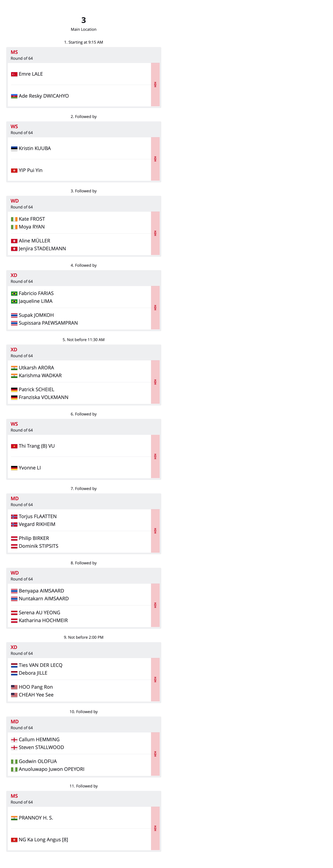Screen dimensions: 333x868
Task: Select the first MS Round of 64 header
Action: [84, 55]
